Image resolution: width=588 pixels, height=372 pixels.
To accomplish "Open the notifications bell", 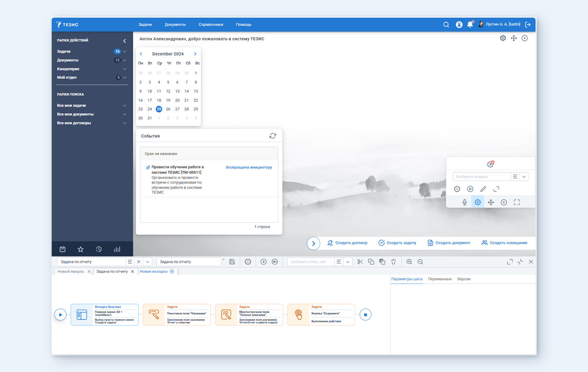I will [x=470, y=25].
